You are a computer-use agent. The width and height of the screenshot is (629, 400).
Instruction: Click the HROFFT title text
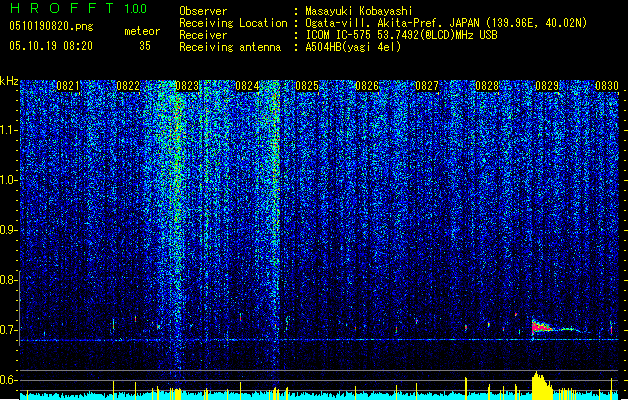pos(62,8)
